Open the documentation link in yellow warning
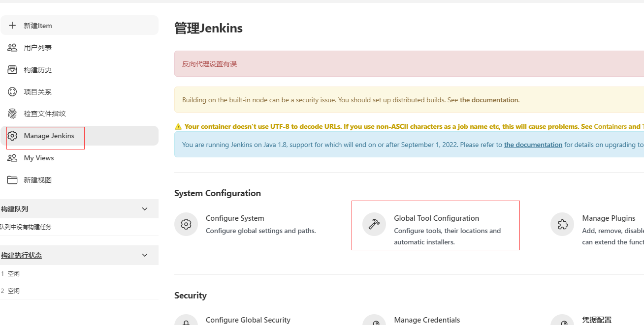644x325 pixels. point(489,100)
